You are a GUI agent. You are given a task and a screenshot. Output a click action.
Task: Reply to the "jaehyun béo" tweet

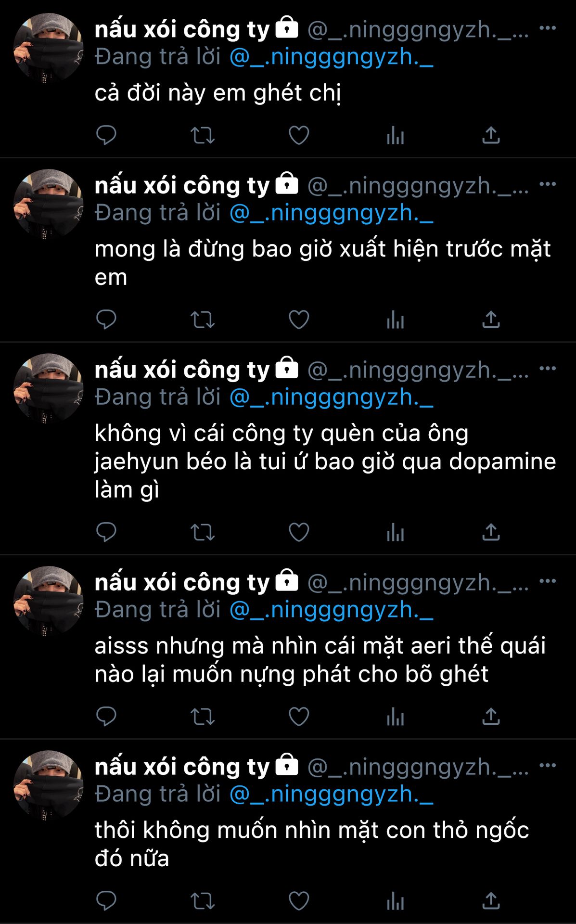point(106,532)
